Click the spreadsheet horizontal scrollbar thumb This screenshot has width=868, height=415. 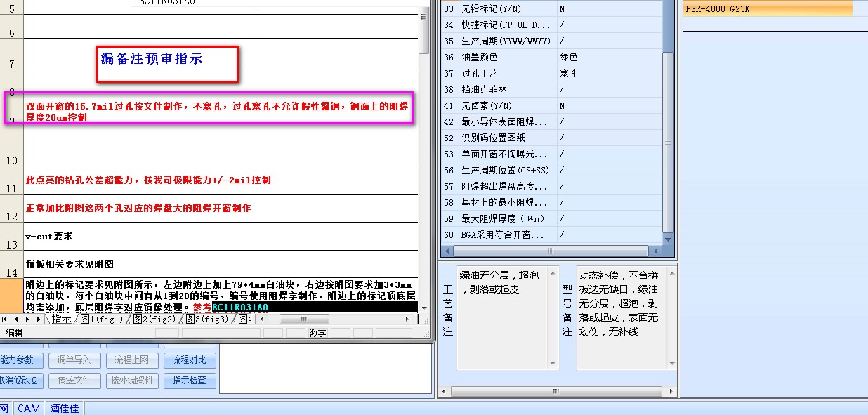[x=304, y=319]
